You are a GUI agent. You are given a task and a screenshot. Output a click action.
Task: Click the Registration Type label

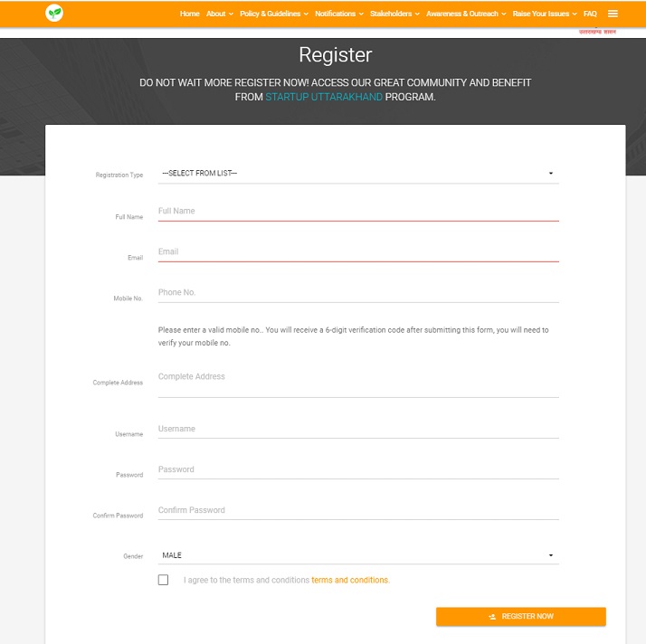tap(119, 175)
